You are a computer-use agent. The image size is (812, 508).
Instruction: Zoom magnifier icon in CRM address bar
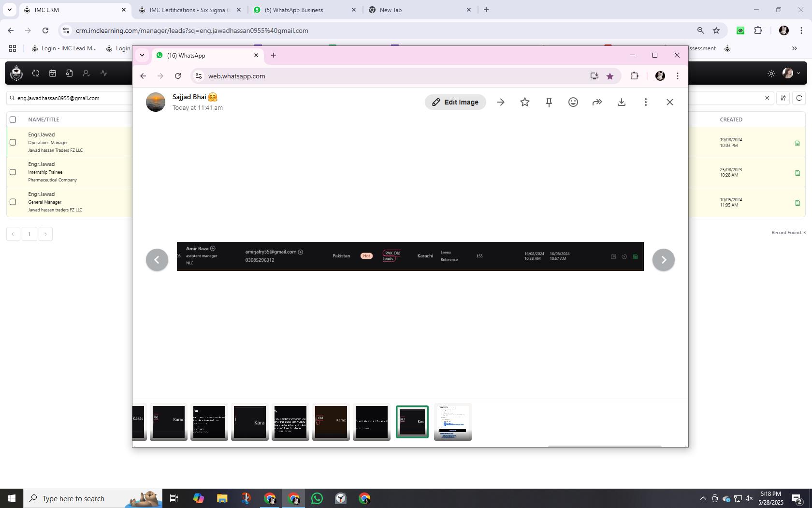tap(700, 30)
